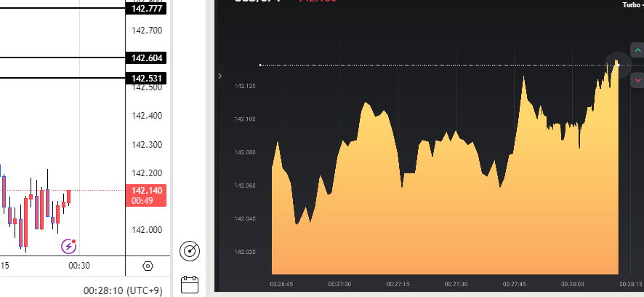Click the 142.300 price scale value

coord(147,144)
